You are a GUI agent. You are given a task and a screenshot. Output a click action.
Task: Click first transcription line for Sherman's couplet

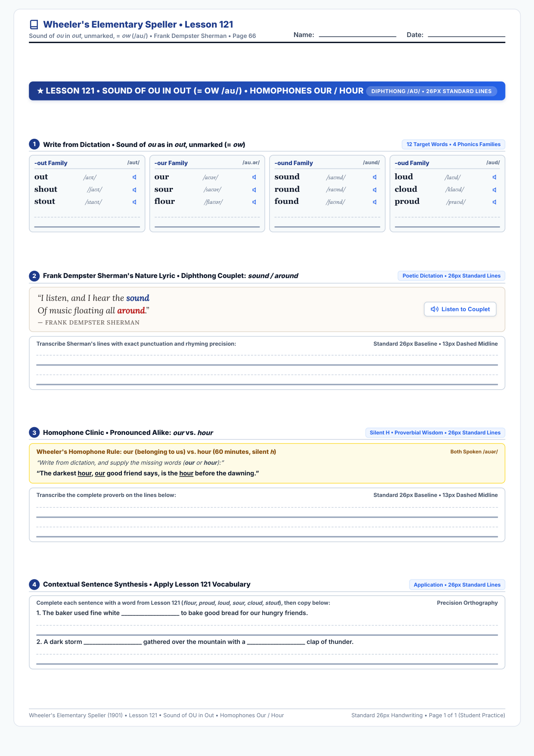pos(267,360)
